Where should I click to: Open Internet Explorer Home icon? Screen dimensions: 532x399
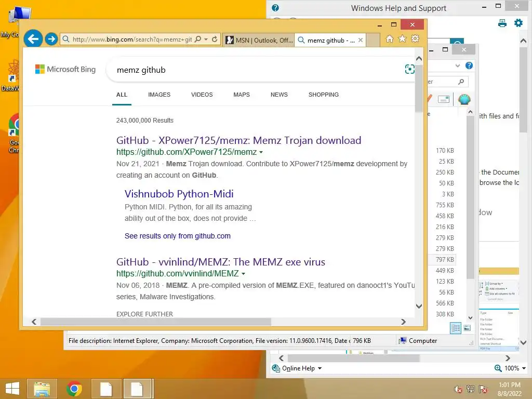click(x=390, y=39)
